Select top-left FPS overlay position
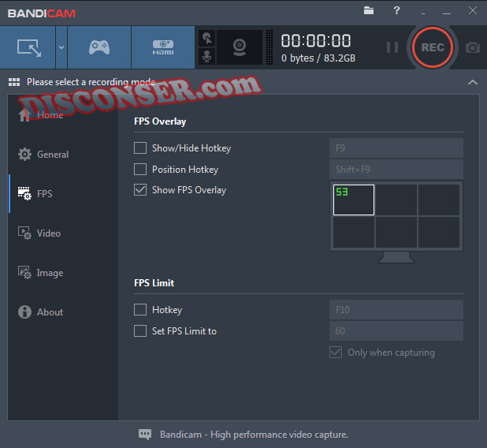Viewport: 487px width, 448px height. pyautogui.click(x=354, y=200)
